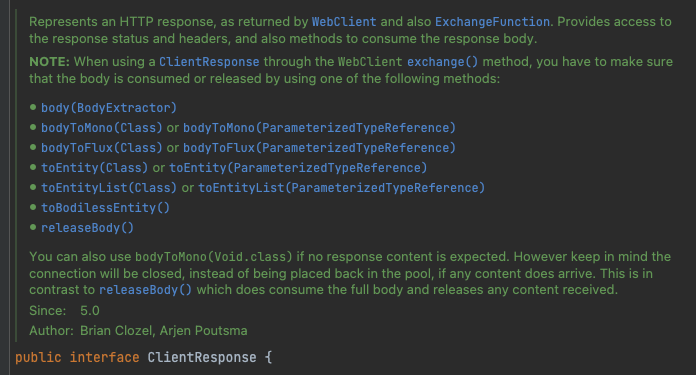Open toEntityList(ParameterizedTypeReference) link
The image size is (696, 375).
(x=341, y=188)
